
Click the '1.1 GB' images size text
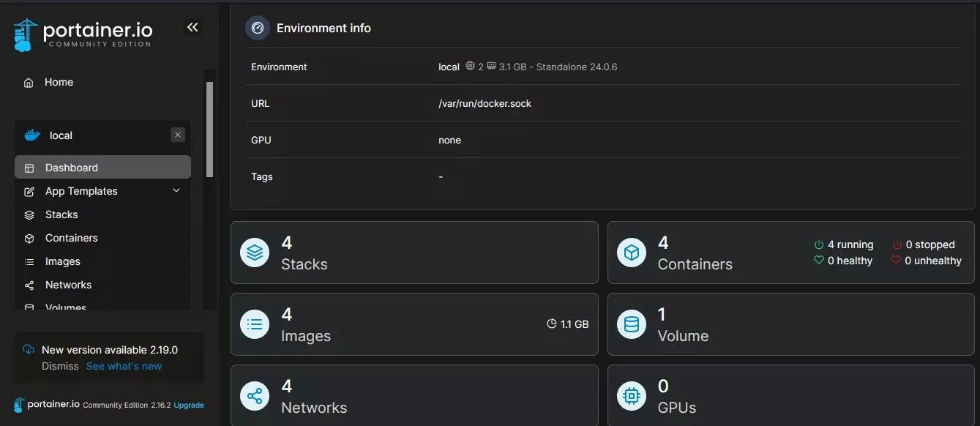coord(575,324)
